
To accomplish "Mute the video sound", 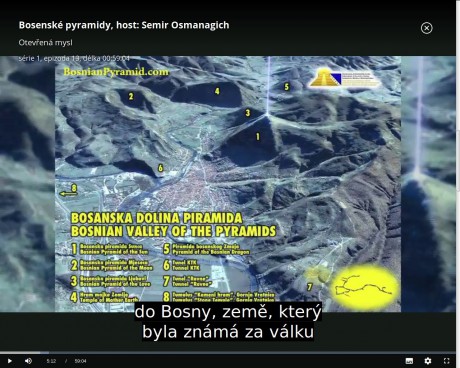I will (28, 361).
